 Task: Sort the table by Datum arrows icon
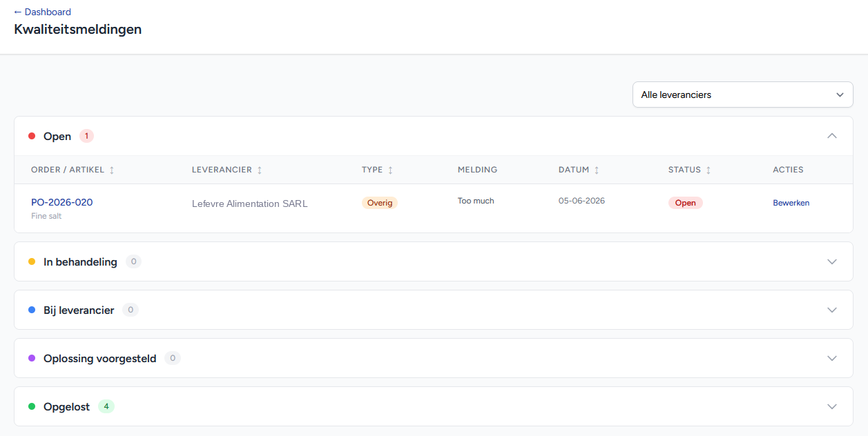coord(597,170)
